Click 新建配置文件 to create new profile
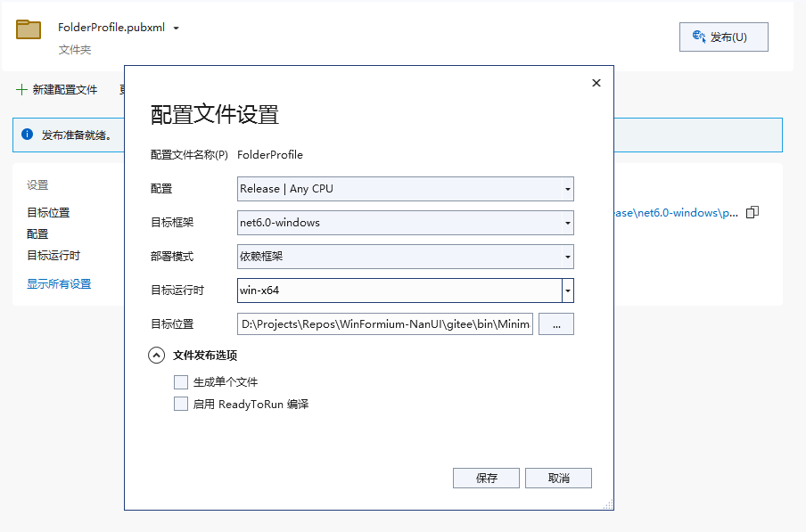The height and width of the screenshot is (532, 806). [65, 90]
